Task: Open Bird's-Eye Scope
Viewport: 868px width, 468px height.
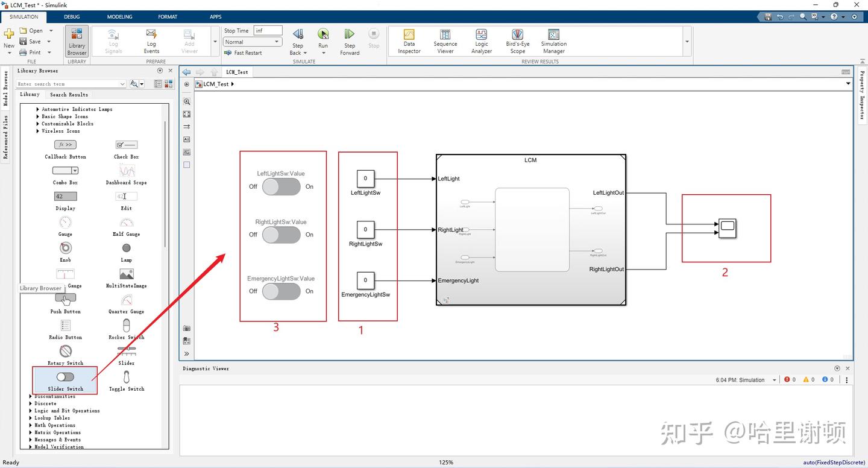Action: click(x=517, y=42)
